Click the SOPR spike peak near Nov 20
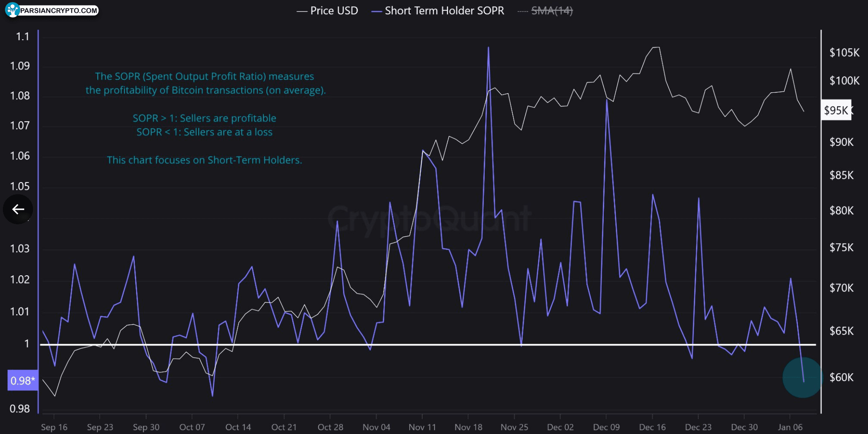Image resolution: width=868 pixels, height=434 pixels. coord(488,48)
